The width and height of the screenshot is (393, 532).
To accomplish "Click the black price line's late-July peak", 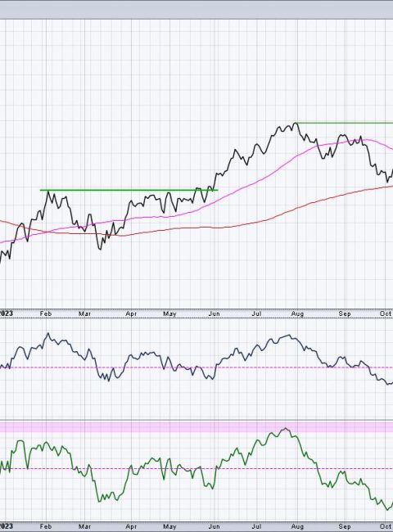I will tap(296, 123).
